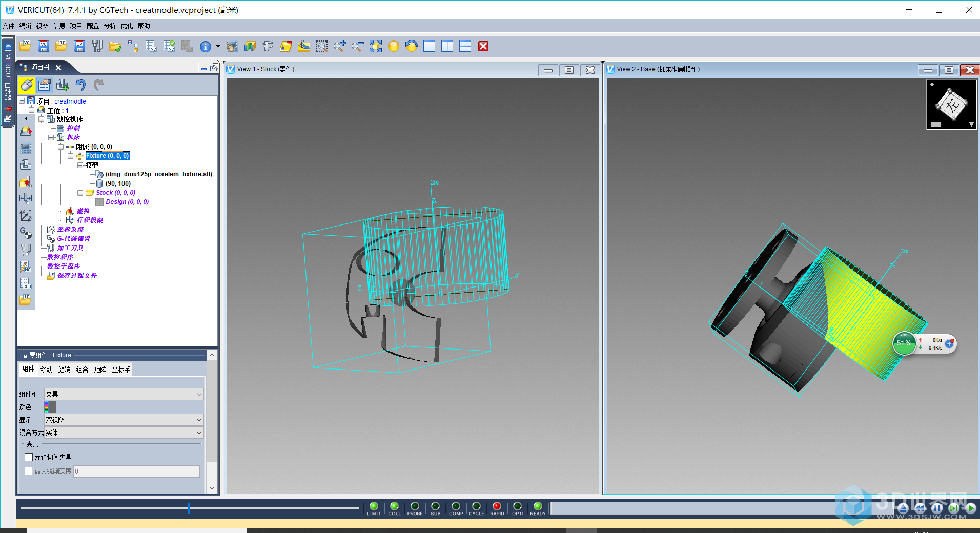This screenshot has width=980, height=533.
Task: Switch to the 移动 tab
Action: tap(47, 370)
